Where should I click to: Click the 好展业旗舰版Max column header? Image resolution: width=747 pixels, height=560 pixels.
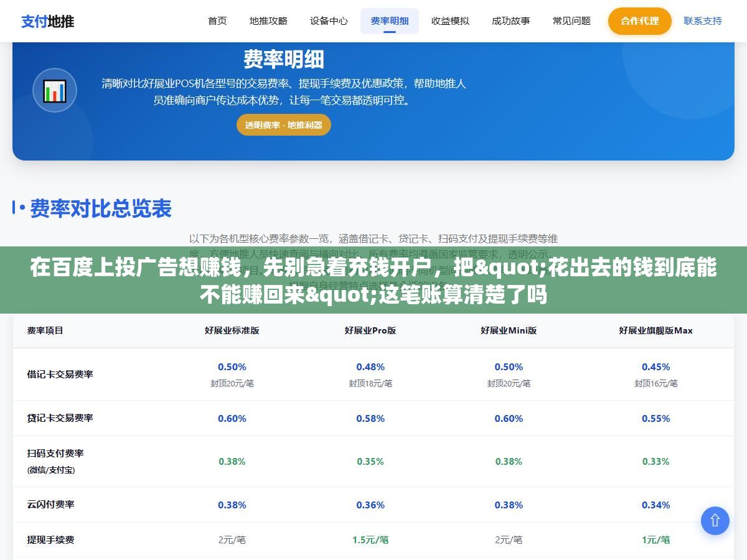click(x=655, y=330)
